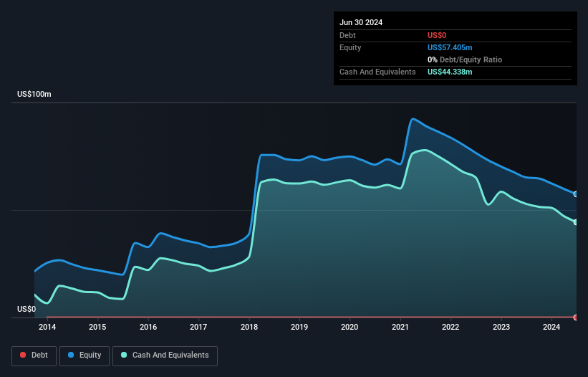The width and height of the screenshot is (588, 377).
Task: Click the 2017 x-axis label
Action: click(198, 327)
